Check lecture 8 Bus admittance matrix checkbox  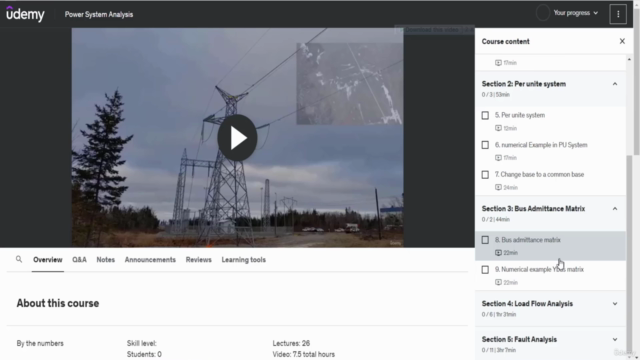point(485,240)
